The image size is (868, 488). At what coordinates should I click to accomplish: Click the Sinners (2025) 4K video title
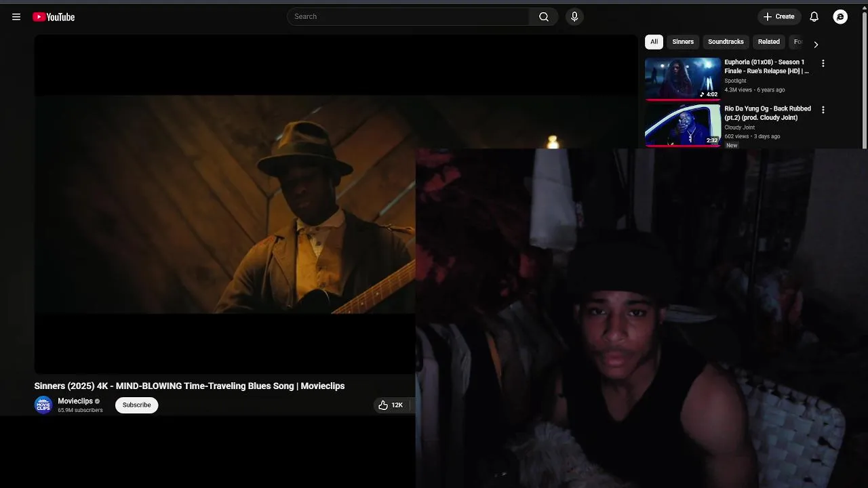[x=189, y=386]
